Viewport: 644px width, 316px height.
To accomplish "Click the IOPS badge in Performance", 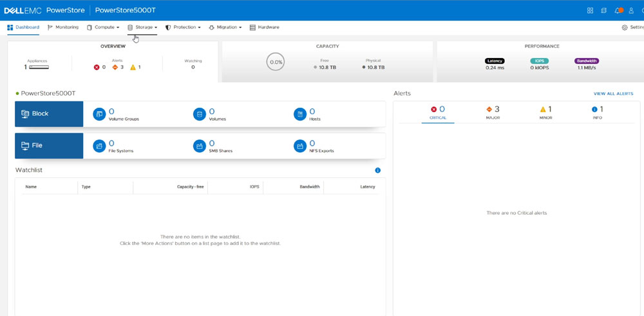I will (539, 61).
